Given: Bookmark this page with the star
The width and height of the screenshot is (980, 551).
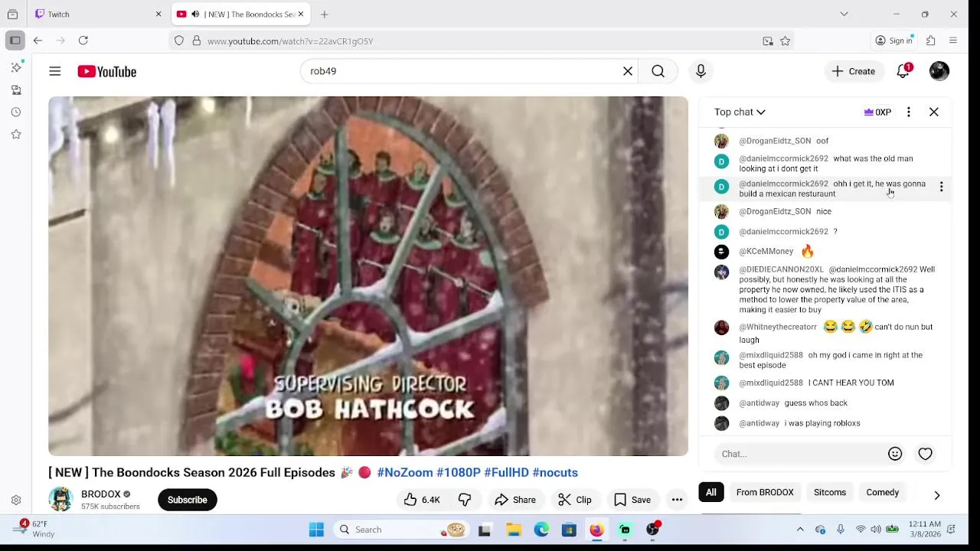Looking at the screenshot, I should pyautogui.click(x=785, y=41).
